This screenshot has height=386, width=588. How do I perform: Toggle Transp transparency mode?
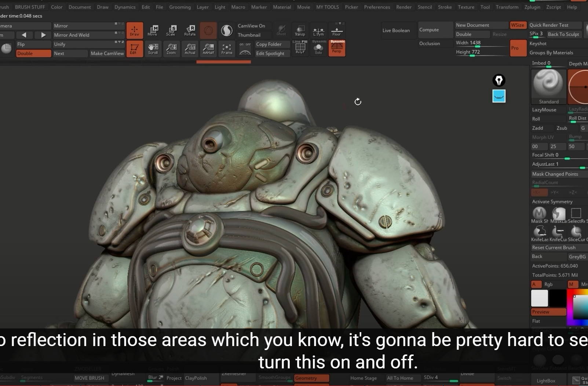[x=300, y=30]
